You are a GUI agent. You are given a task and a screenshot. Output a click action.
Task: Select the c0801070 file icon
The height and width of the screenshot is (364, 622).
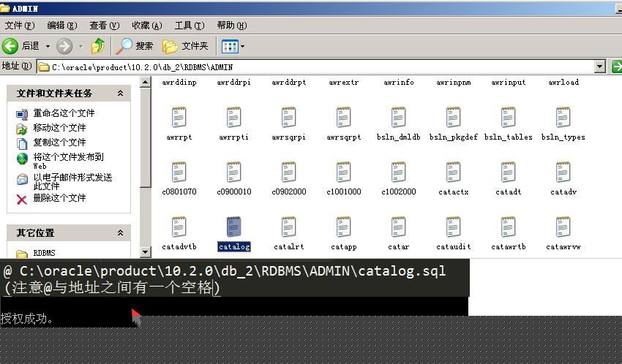coord(179,172)
